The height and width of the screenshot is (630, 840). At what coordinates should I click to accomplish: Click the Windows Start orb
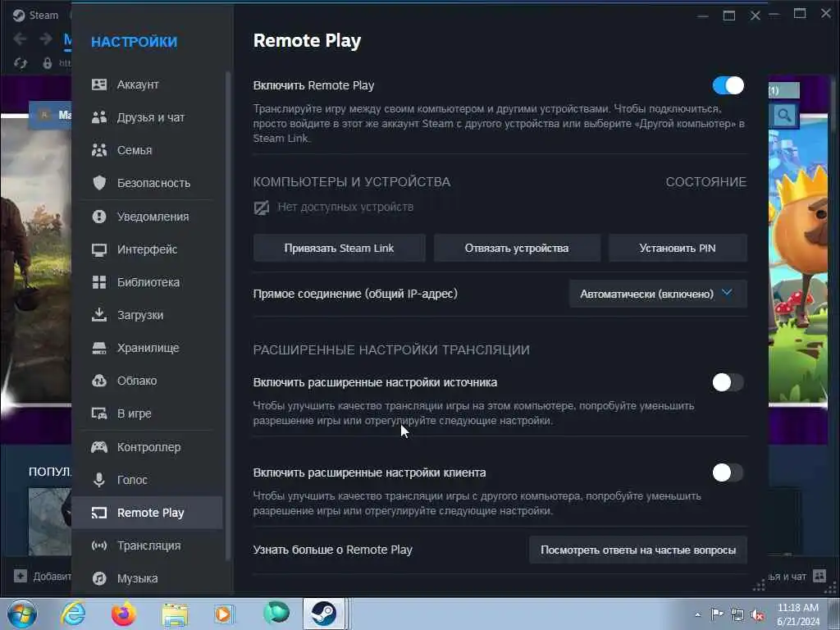pos(22,614)
